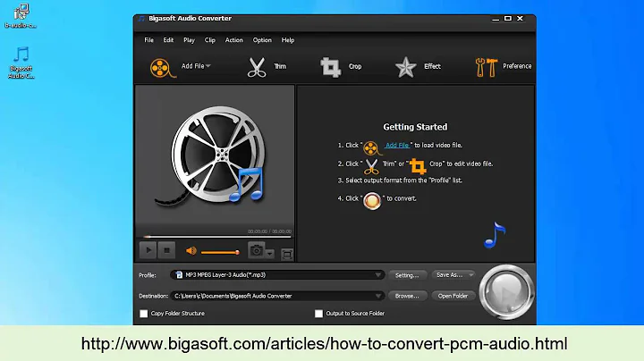Stop playback with the stop button
644x361 pixels.
pos(166,250)
